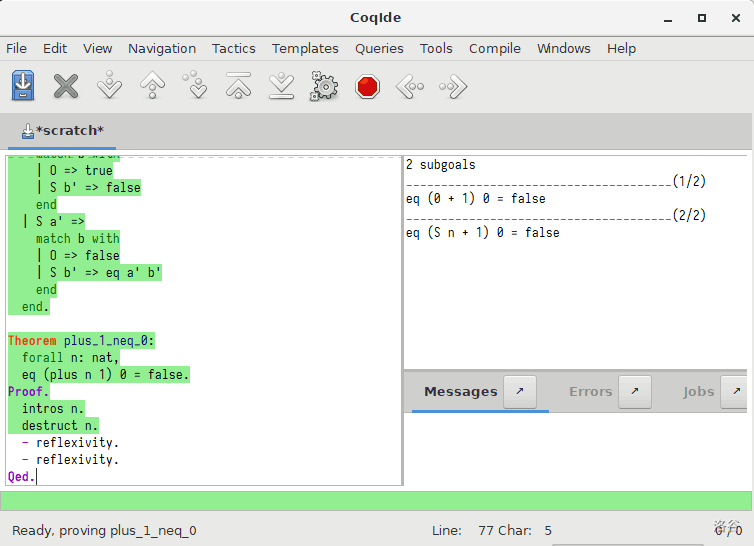The height and width of the screenshot is (546, 754).
Task: Place cursor after Qed. in editor
Action: point(36,477)
